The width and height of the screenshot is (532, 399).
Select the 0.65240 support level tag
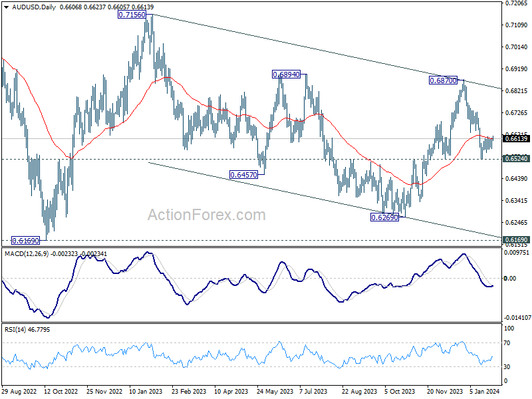517,159
